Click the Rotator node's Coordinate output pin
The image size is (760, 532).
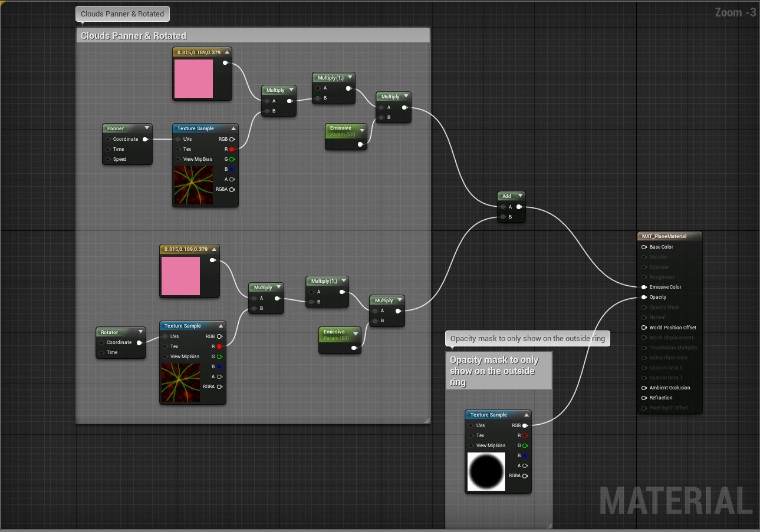[x=139, y=342]
